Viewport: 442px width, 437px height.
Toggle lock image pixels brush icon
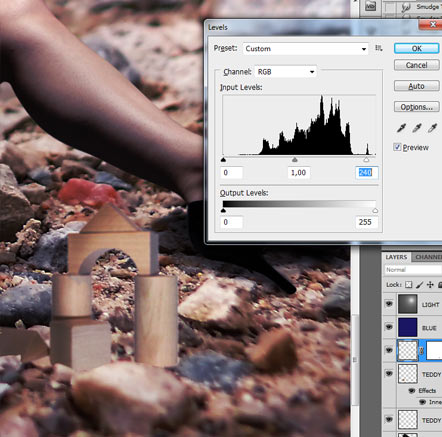coord(420,285)
